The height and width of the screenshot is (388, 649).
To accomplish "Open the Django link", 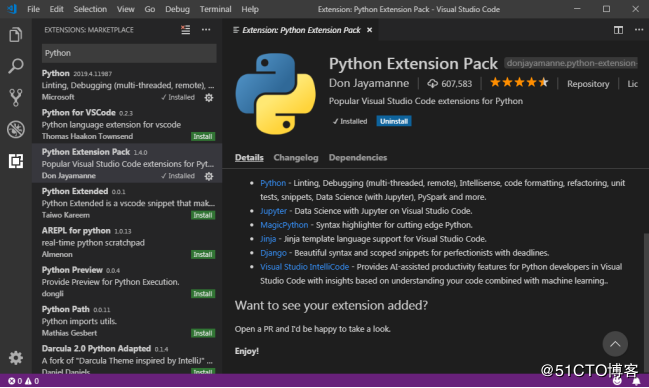I will coord(273,253).
